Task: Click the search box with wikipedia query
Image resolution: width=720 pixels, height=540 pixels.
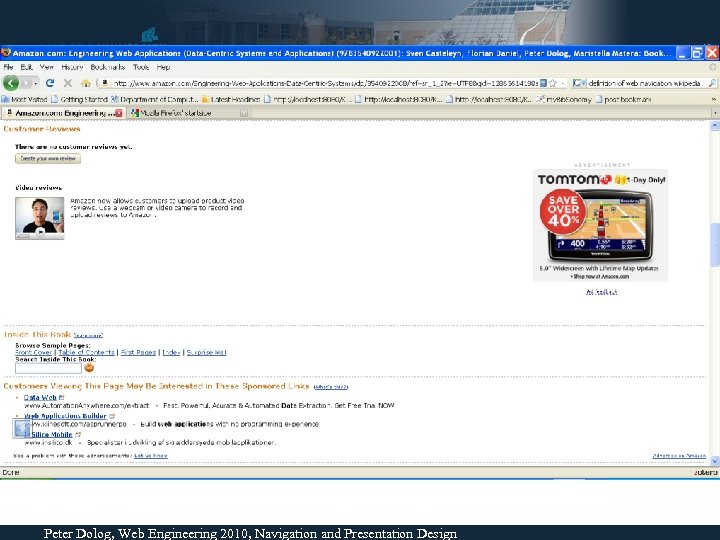Action: coord(647,83)
